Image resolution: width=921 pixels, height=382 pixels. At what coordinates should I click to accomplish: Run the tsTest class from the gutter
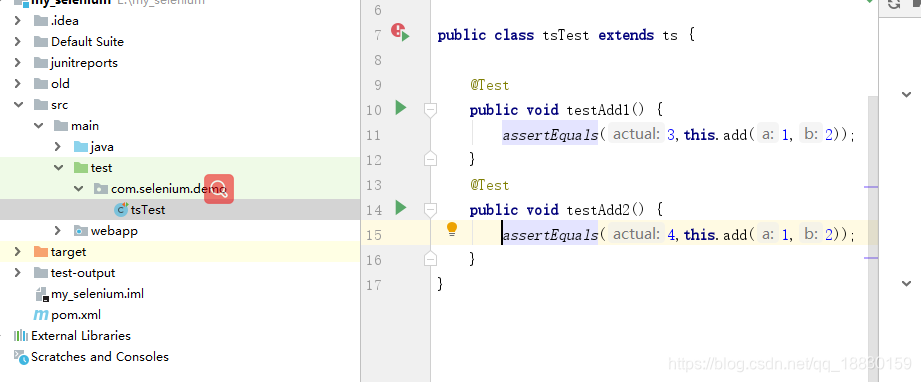point(401,32)
